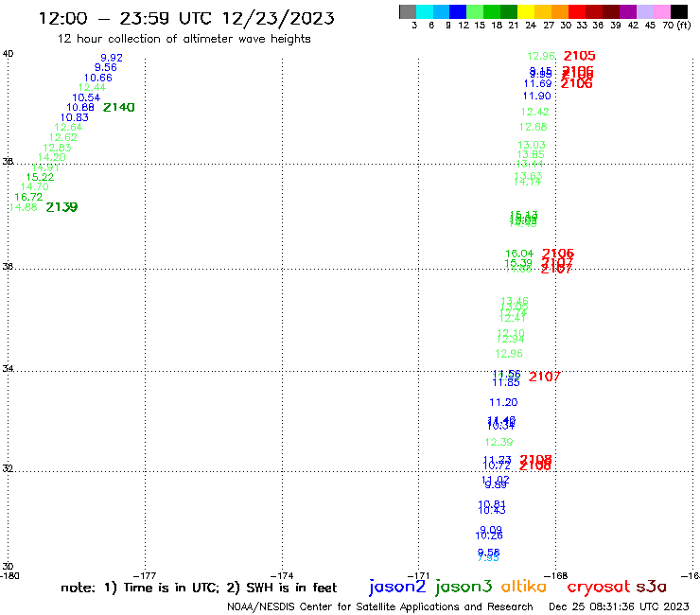The height and width of the screenshot is (615, 700).
Task: Click the wave height value 11.69
Action: click(x=537, y=83)
